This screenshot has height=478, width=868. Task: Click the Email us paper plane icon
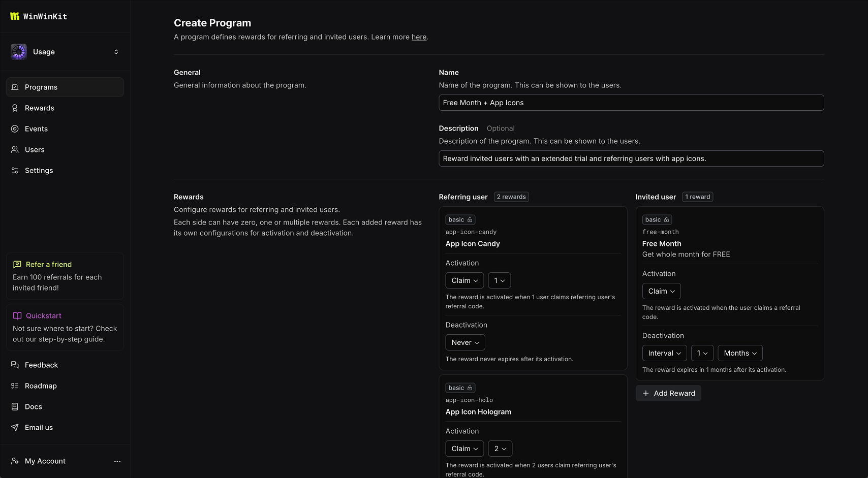coord(15,428)
